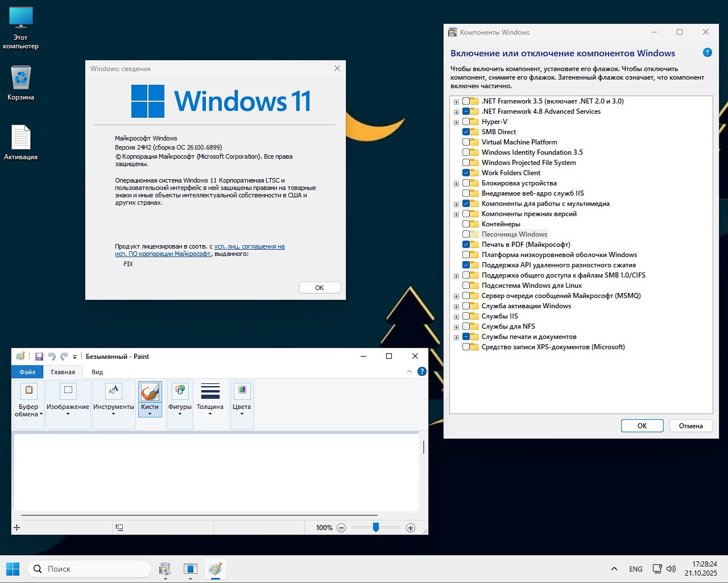Uncheck the SMB Direct checkbox
This screenshot has height=583, width=728.
click(466, 132)
